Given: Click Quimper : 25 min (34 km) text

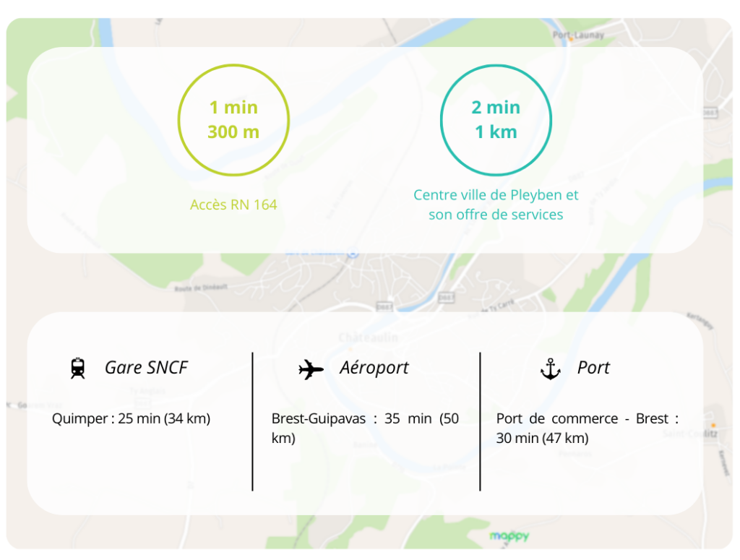Looking at the screenshot, I should tap(131, 418).
